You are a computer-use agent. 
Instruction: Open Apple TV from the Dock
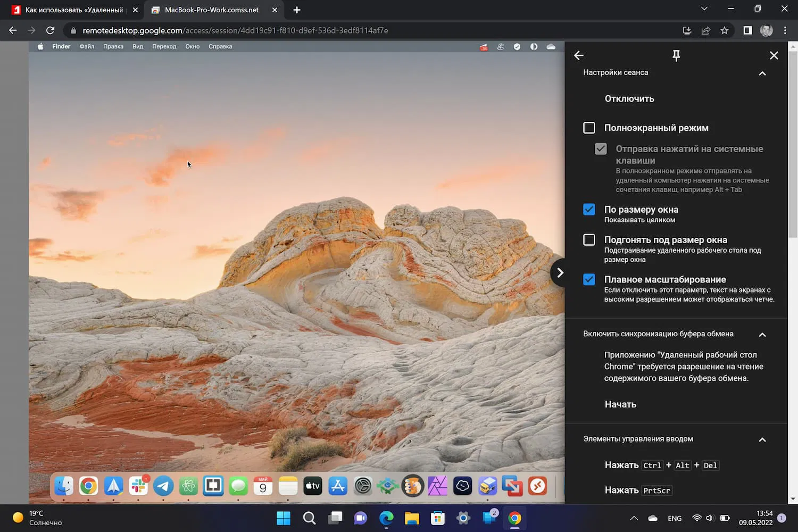coord(312,486)
